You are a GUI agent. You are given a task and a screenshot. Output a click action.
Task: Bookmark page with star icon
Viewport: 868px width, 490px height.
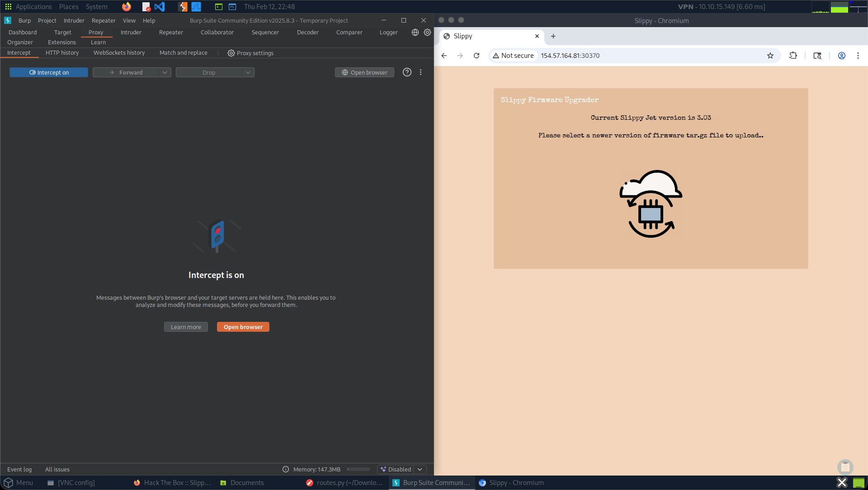770,56
